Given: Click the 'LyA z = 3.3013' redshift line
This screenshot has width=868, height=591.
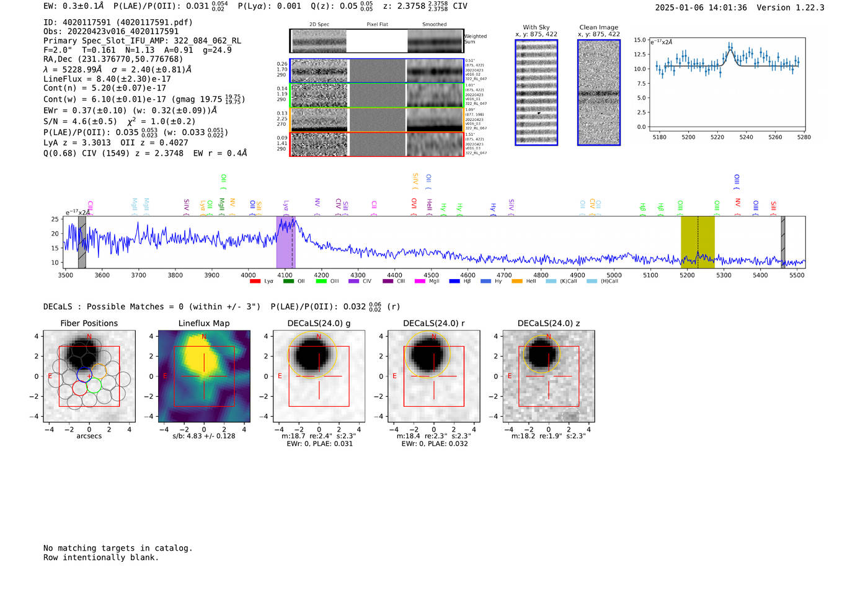Looking at the screenshot, I should click(x=77, y=143).
